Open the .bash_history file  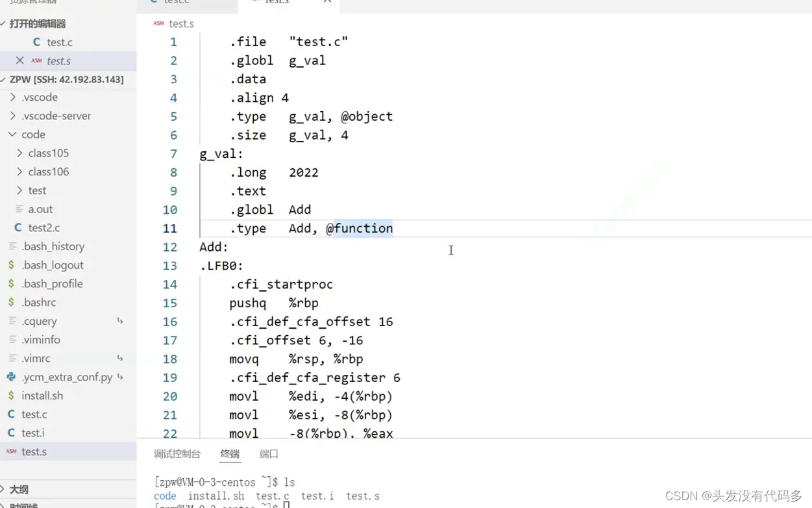click(53, 246)
